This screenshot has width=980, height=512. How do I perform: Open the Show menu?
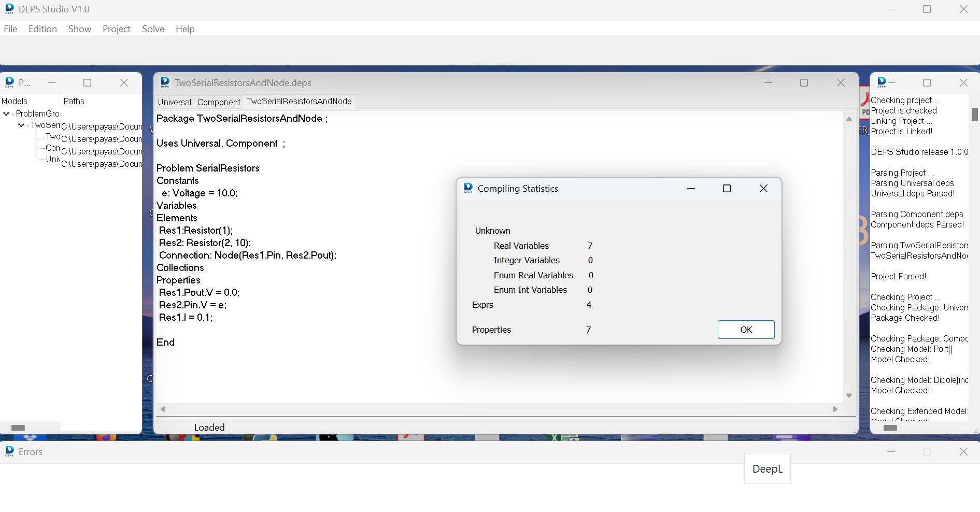[x=80, y=29]
